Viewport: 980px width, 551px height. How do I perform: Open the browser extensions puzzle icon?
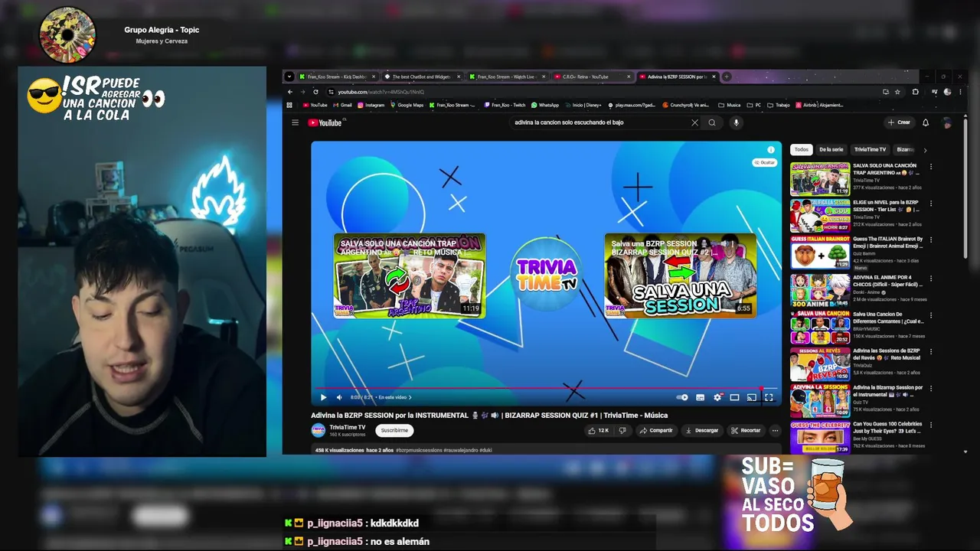pos(915,92)
